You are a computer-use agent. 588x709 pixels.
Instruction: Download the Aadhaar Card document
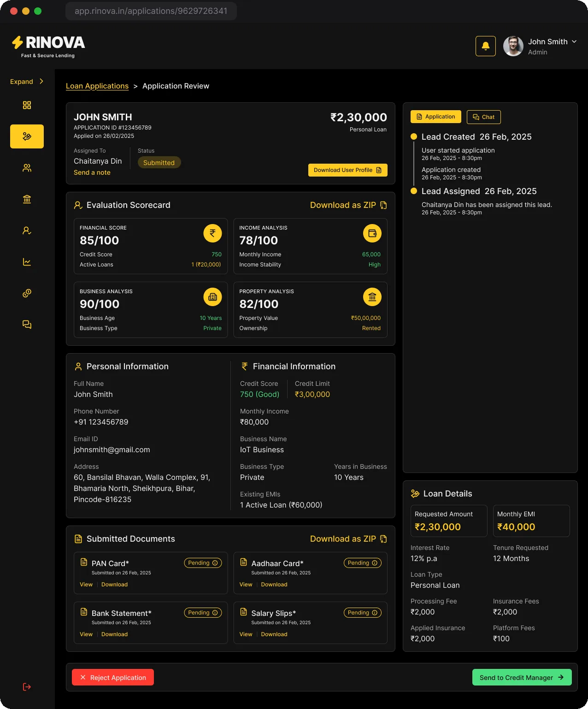[274, 585]
